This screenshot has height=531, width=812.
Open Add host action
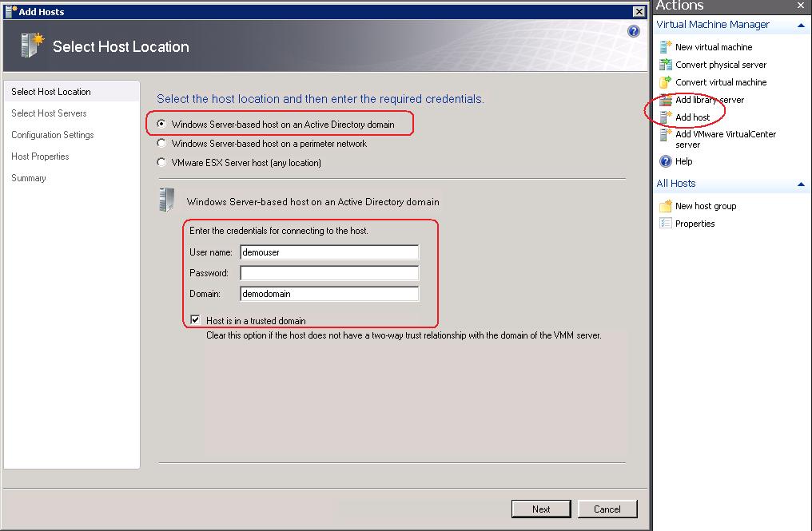(x=692, y=117)
